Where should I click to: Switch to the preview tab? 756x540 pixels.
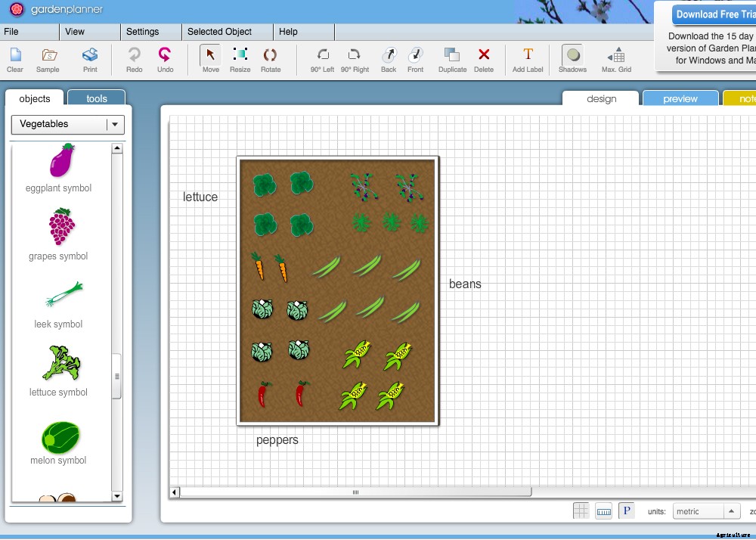[x=680, y=98]
